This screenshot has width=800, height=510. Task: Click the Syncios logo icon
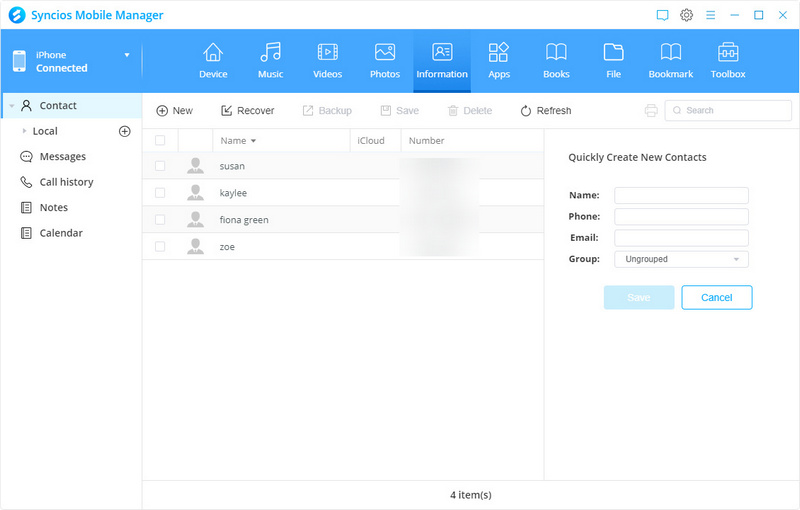[x=17, y=15]
